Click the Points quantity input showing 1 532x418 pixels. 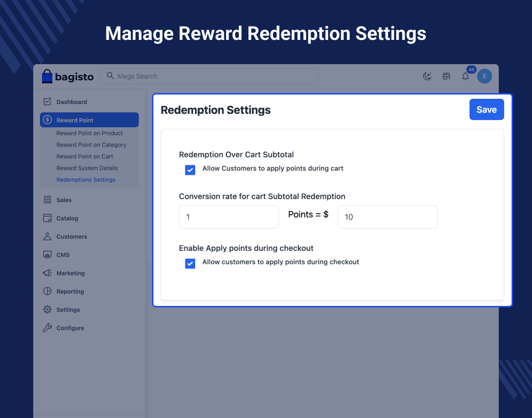pyautogui.click(x=229, y=217)
